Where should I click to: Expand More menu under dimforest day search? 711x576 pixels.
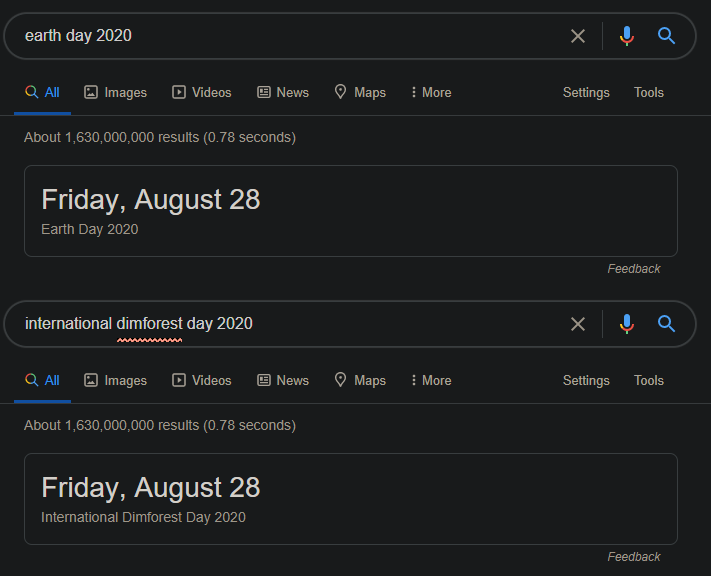pos(431,381)
